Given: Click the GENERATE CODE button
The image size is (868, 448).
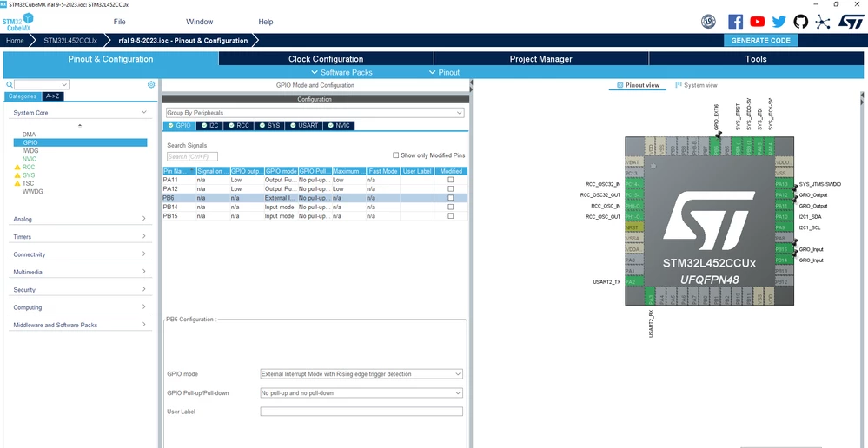Looking at the screenshot, I should pos(760,41).
